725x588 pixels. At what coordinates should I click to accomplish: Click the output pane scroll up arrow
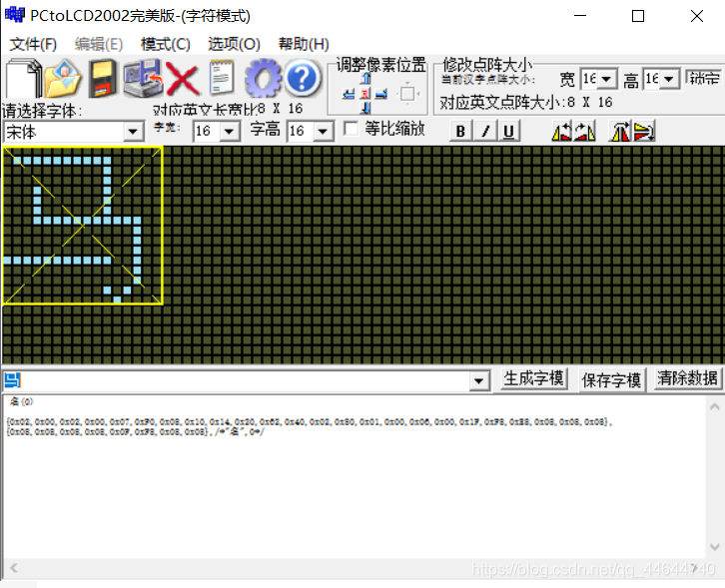714,406
